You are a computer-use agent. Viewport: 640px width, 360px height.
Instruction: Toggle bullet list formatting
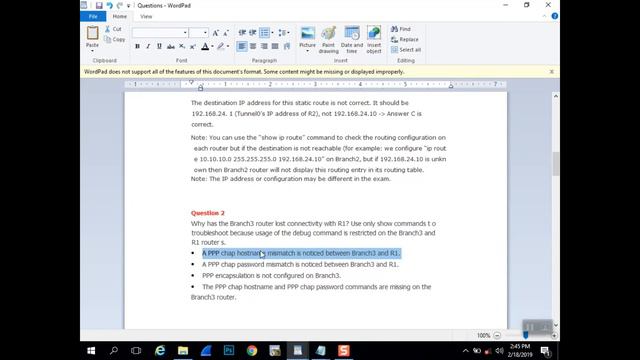[x=264, y=33]
